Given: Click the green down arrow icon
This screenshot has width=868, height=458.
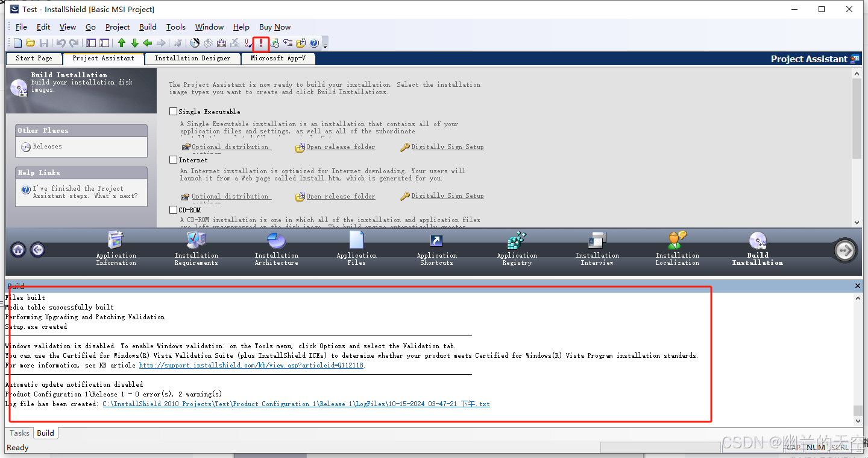Looking at the screenshot, I should pos(134,43).
